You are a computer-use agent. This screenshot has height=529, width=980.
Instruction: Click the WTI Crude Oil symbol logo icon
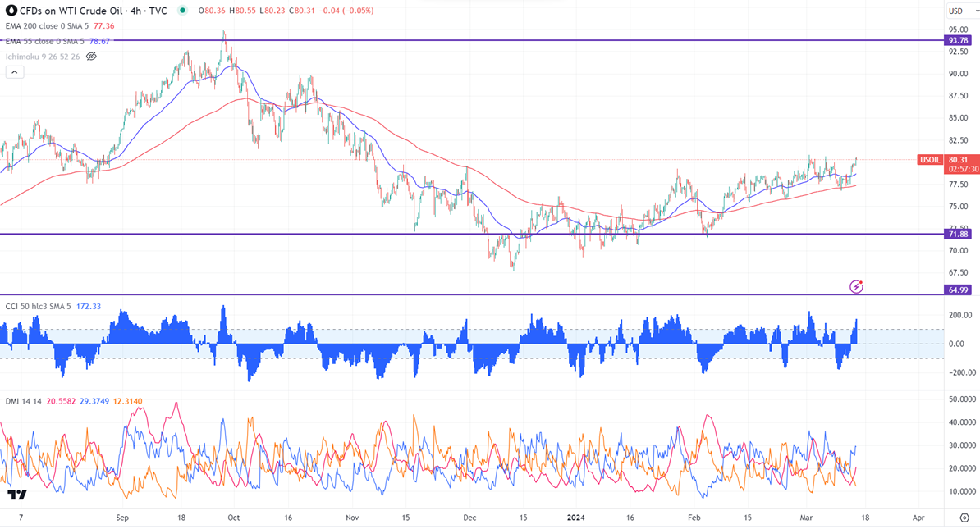11,11
